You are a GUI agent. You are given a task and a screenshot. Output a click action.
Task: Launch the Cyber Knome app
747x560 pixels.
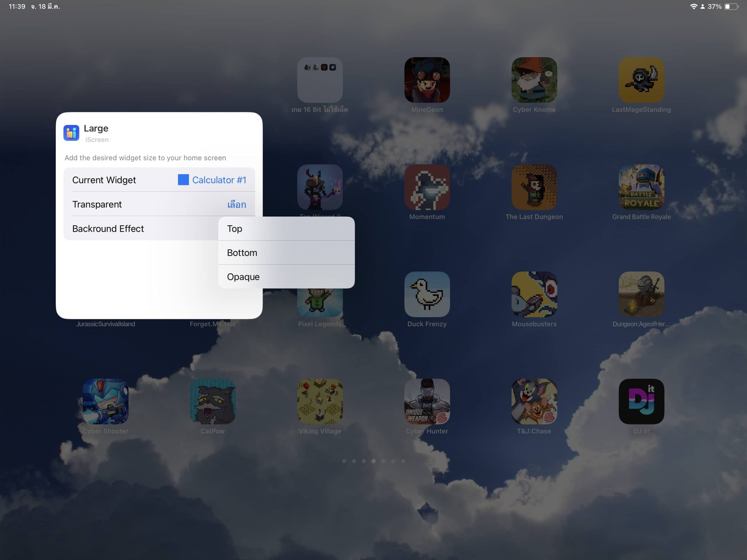click(x=534, y=80)
